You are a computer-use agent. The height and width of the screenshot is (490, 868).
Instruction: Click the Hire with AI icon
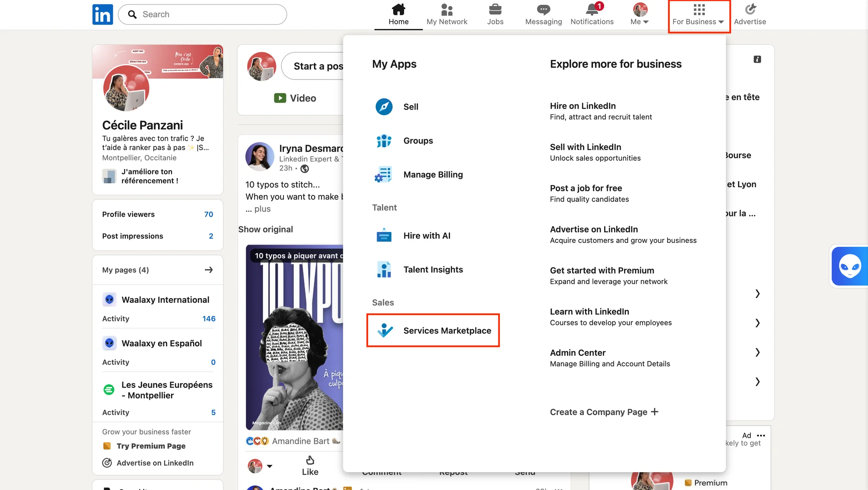(384, 235)
